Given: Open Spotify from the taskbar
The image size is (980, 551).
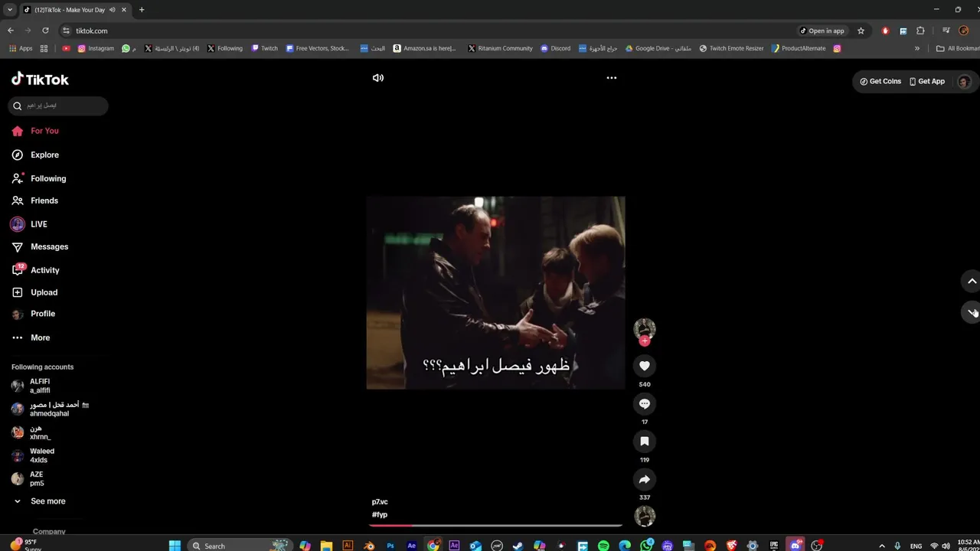Looking at the screenshot, I should (x=603, y=546).
